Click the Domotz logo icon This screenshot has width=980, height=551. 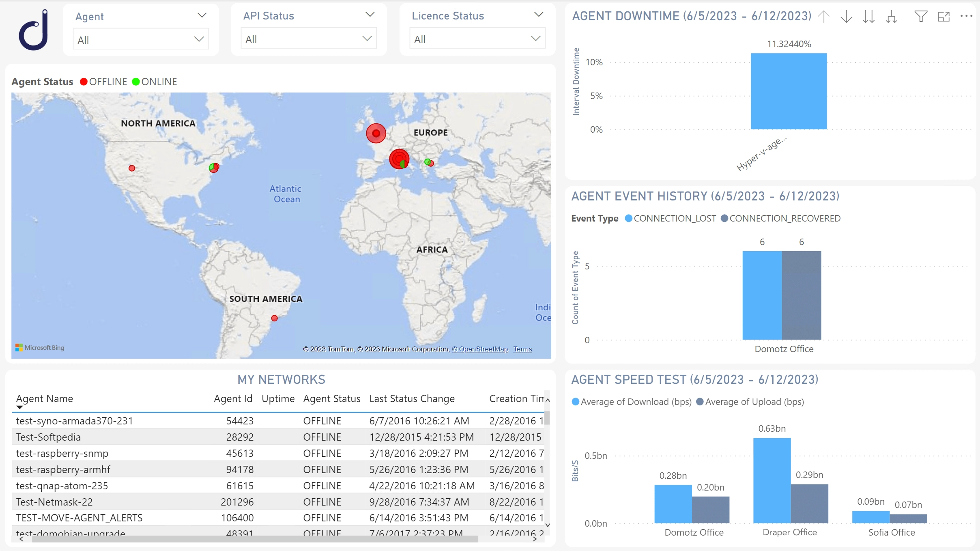34,30
